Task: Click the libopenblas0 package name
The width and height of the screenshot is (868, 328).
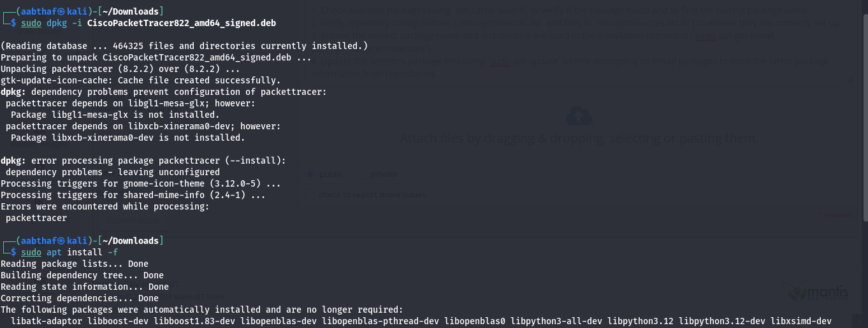Action: pyautogui.click(x=474, y=321)
